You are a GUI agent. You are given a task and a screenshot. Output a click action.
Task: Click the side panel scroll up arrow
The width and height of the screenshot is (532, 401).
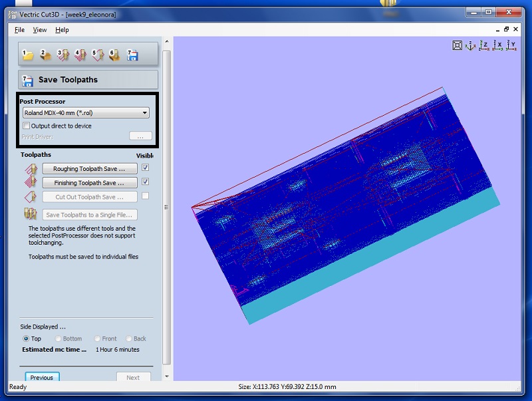tap(167, 41)
